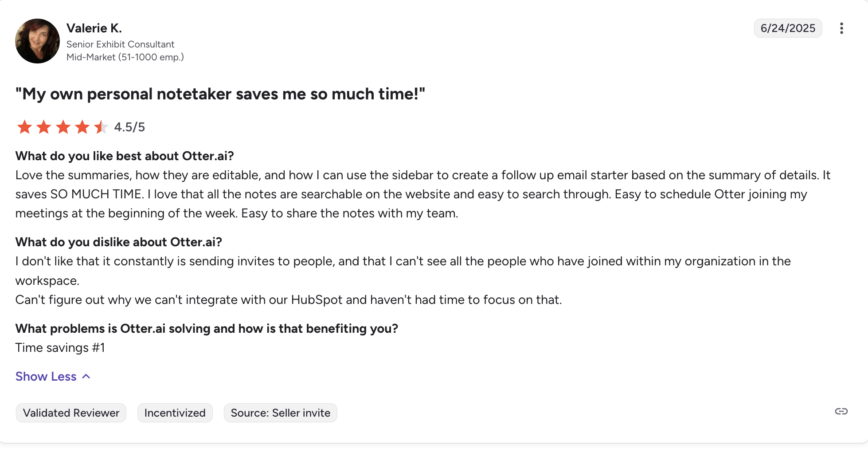Click the third rating star
This screenshot has width=868, height=449.
point(63,127)
